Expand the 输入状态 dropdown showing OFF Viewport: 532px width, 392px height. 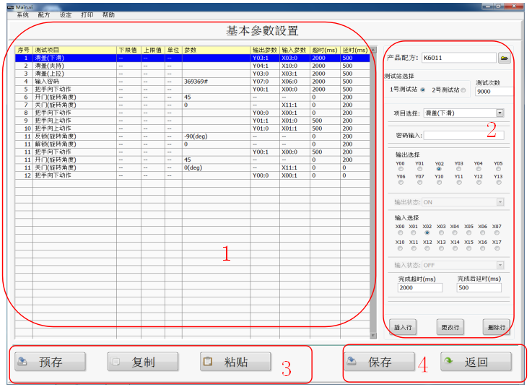pos(500,265)
